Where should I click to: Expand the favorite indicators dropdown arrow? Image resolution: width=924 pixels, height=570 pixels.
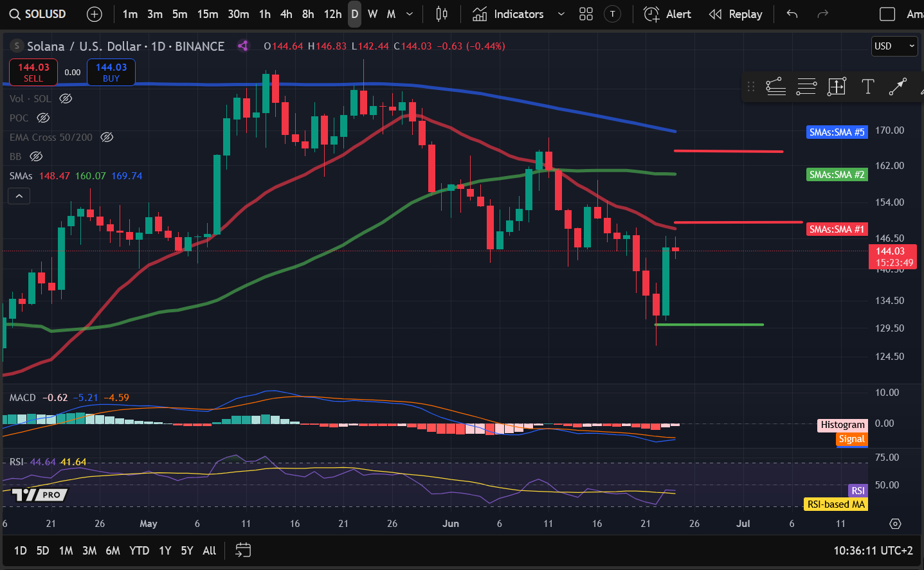(561, 14)
